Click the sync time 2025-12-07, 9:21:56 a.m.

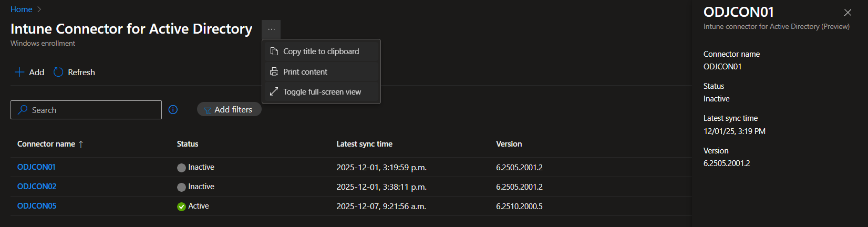[x=381, y=207]
